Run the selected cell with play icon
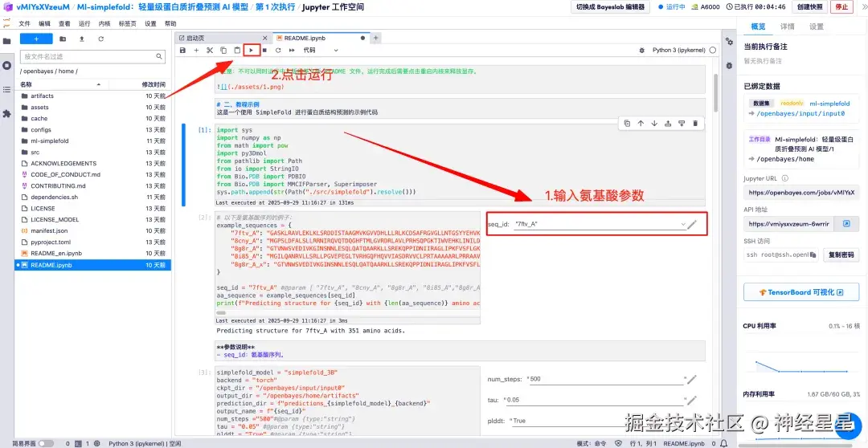868x448 pixels. click(x=251, y=50)
